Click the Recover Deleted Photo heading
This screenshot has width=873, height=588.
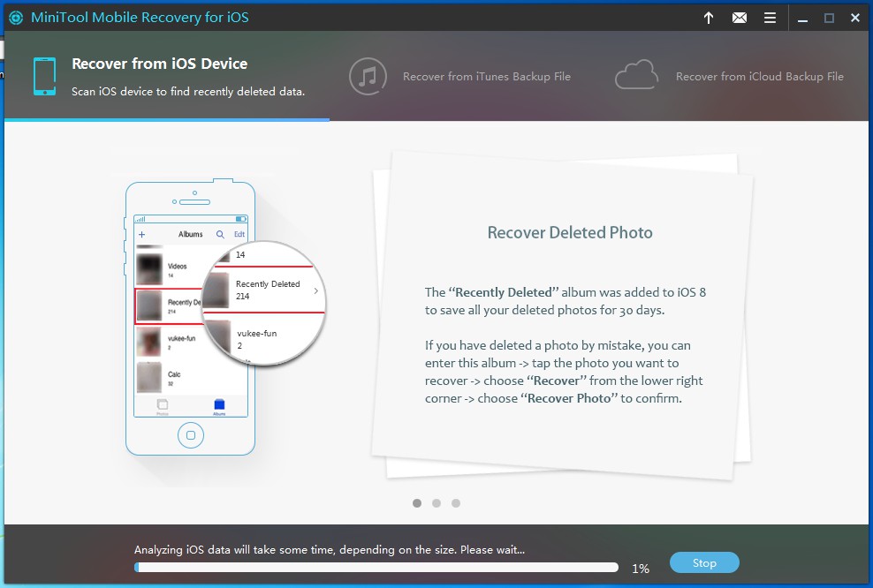click(570, 232)
